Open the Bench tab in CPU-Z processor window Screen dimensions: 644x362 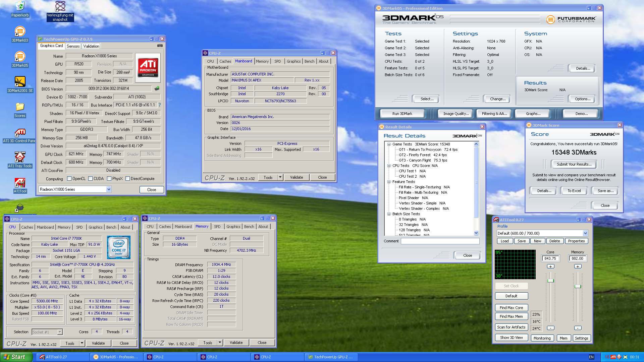[111, 227]
